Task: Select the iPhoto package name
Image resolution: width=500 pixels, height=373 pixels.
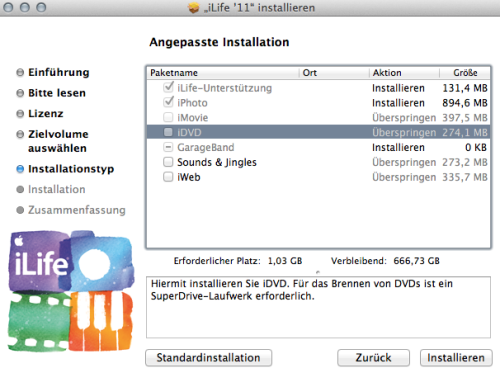Action: pyautogui.click(x=192, y=103)
